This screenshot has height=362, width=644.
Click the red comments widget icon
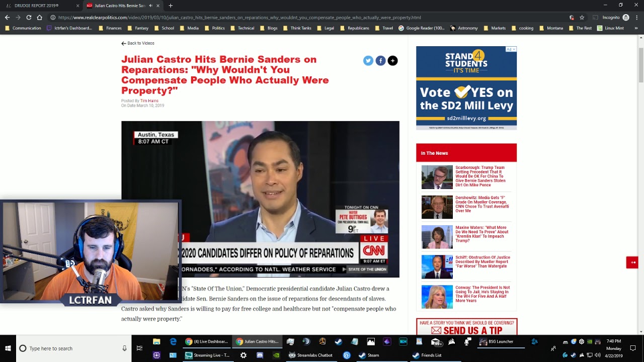click(632, 262)
